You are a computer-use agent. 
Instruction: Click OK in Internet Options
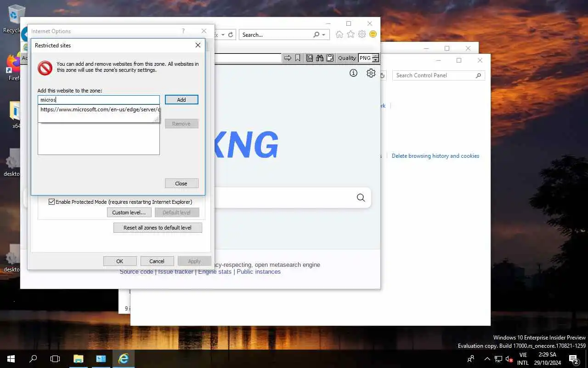120,261
